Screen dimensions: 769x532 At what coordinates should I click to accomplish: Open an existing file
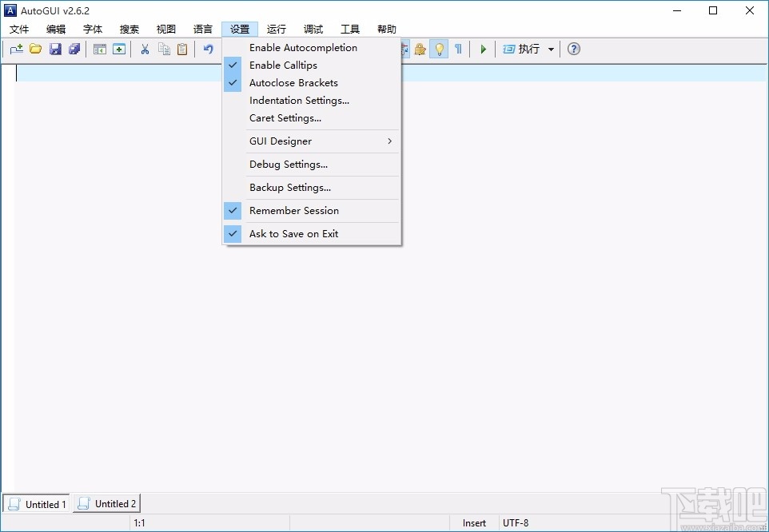pyautogui.click(x=35, y=49)
